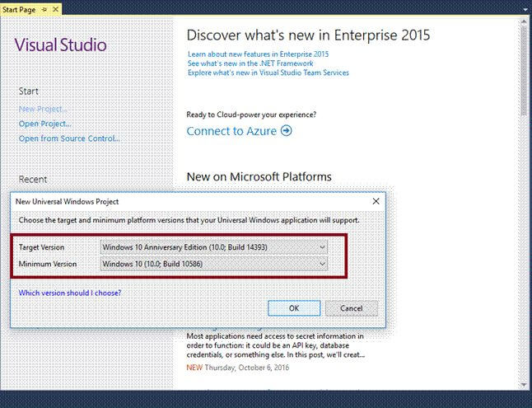Click New Project link
Screen dimensions: 532x408
coord(43,109)
